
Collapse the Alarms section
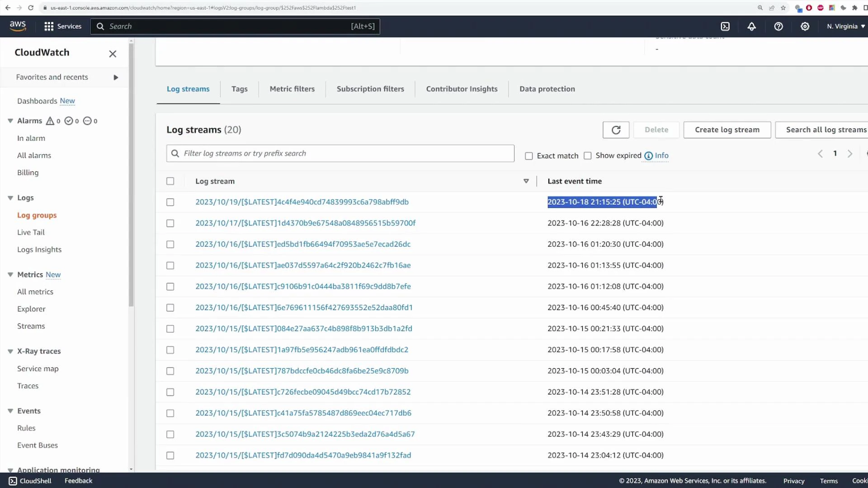tap(10, 121)
